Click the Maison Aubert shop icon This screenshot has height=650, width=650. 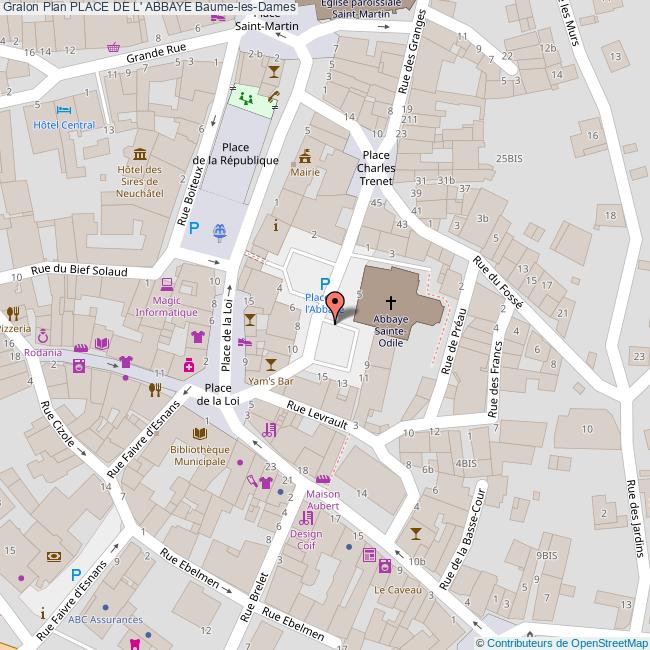coord(322,479)
